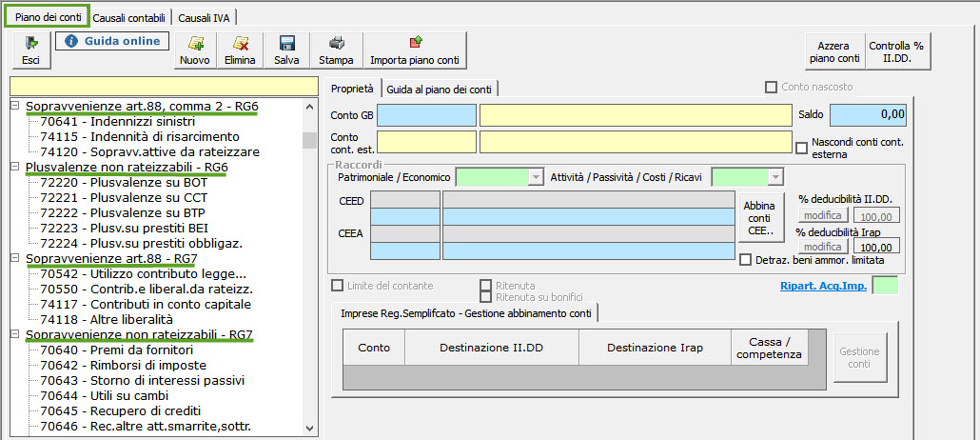Select 70645 - Recupero di crediti
The width and height of the screenshot is (980, 440).
(121, 411)
